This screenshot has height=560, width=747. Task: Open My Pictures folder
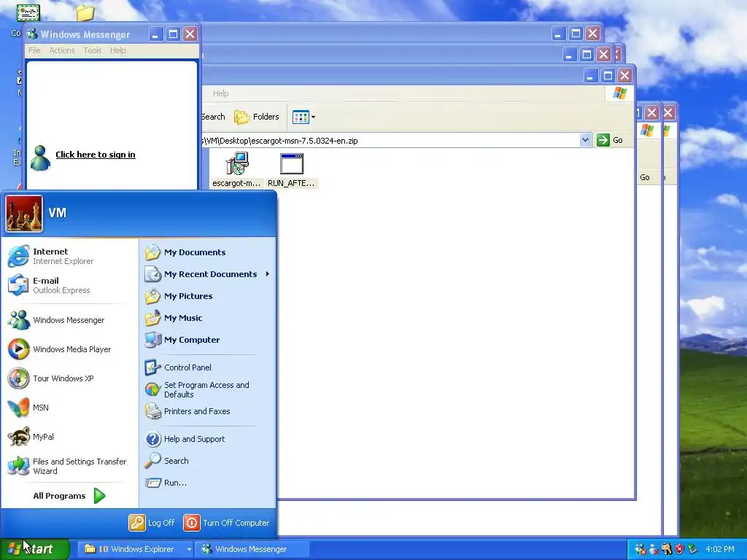(208, 296)
